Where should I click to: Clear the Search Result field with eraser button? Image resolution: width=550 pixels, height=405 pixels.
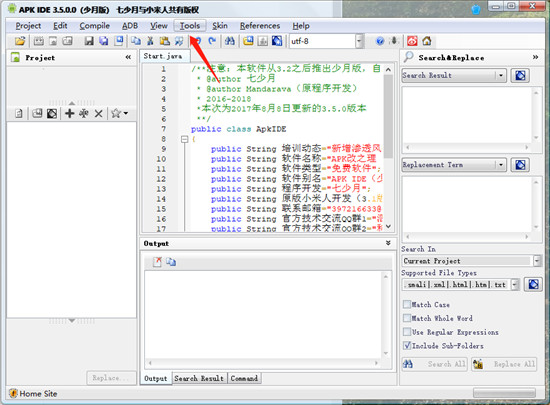click(x=520, y=75)
